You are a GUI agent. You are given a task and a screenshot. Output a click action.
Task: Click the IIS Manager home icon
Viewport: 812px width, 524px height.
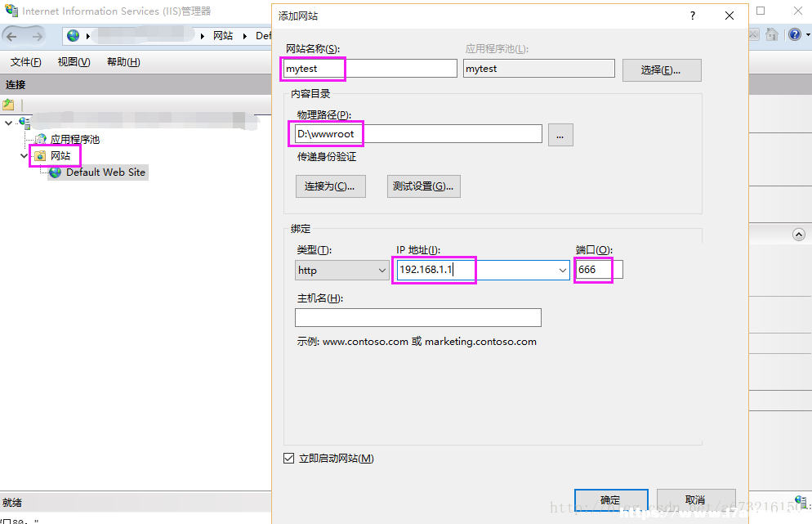[x=772, y=34]
